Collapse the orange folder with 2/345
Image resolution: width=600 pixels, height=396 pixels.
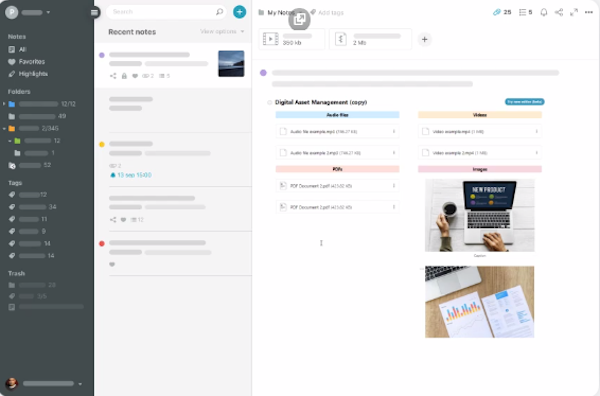(4, 129)
